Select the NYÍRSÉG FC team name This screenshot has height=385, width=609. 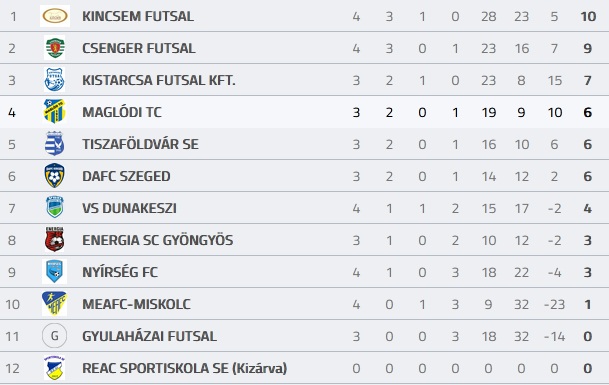coord(120,272)
